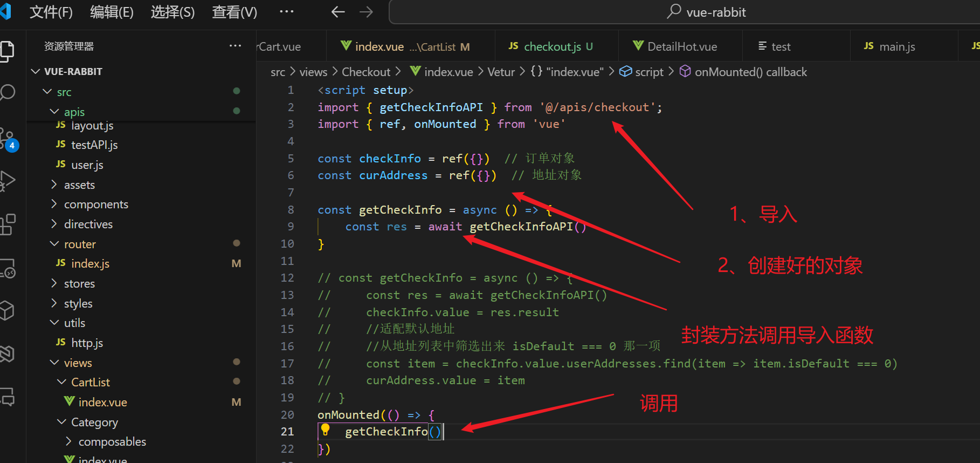Open user.js in the explorer

(141, 165)
